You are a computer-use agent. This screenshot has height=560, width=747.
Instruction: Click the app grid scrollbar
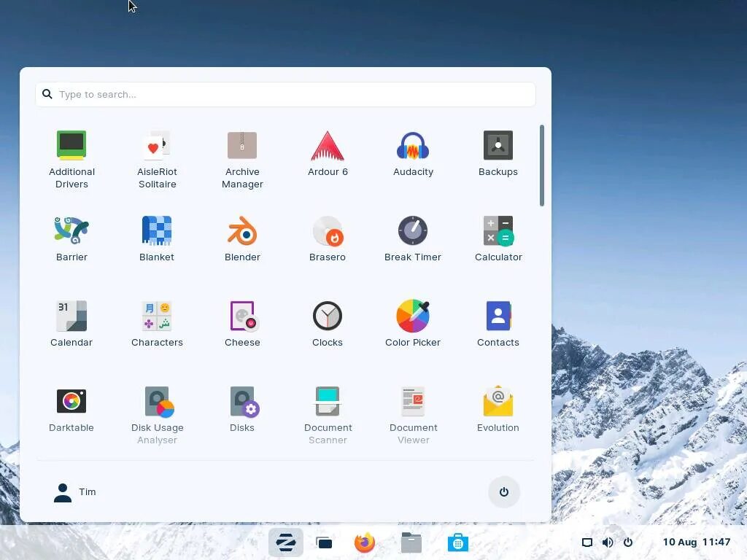click(542, 166)
